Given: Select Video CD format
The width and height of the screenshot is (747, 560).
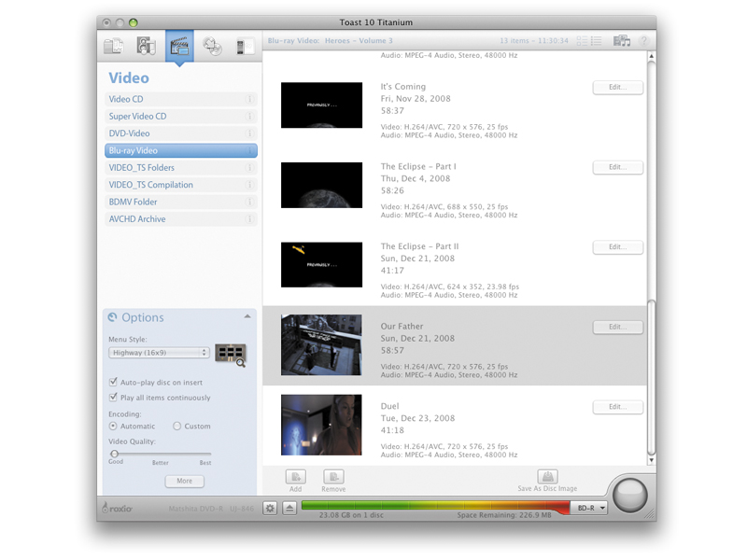Looking at the screenshot, I should (180, 99).
